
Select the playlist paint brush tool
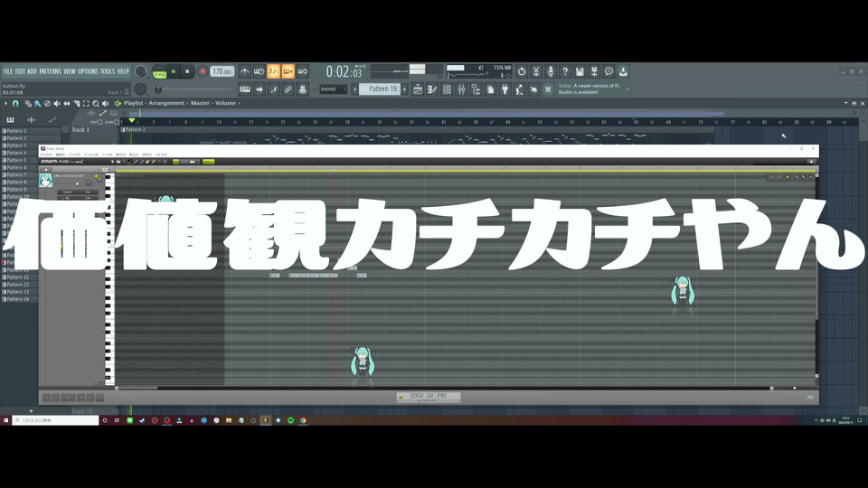[x=38, y=103]
